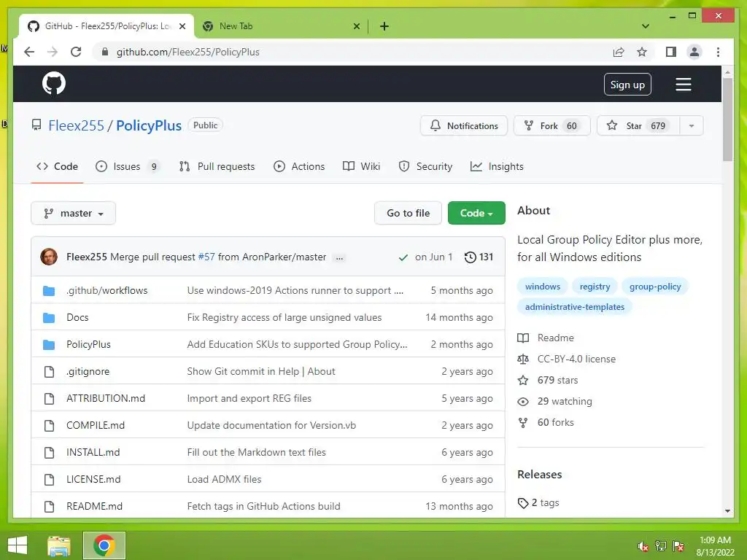Open the .gitignore file
This screenshot has height=560, width=747.
point(88,371)
